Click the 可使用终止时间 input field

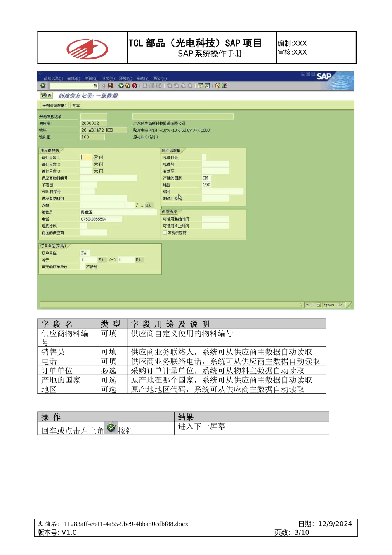[215, 226]
